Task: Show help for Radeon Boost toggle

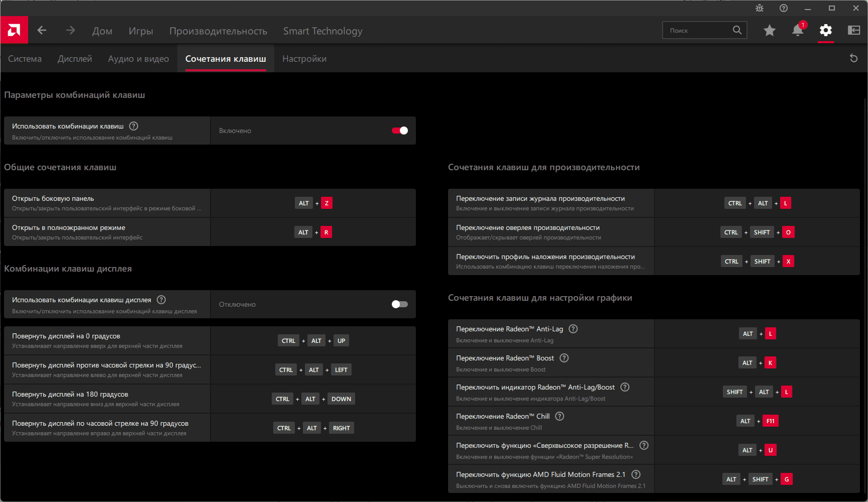Action: 564,358
